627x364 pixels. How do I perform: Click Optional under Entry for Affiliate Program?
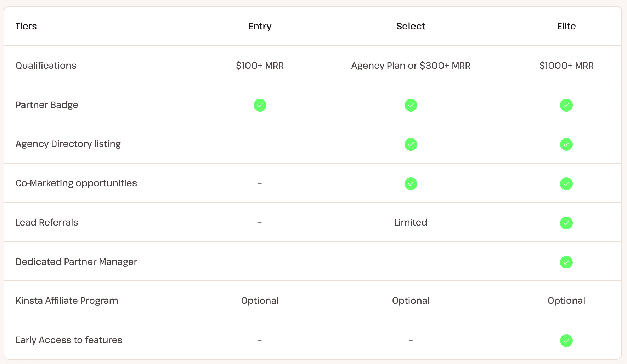(260, 301)
